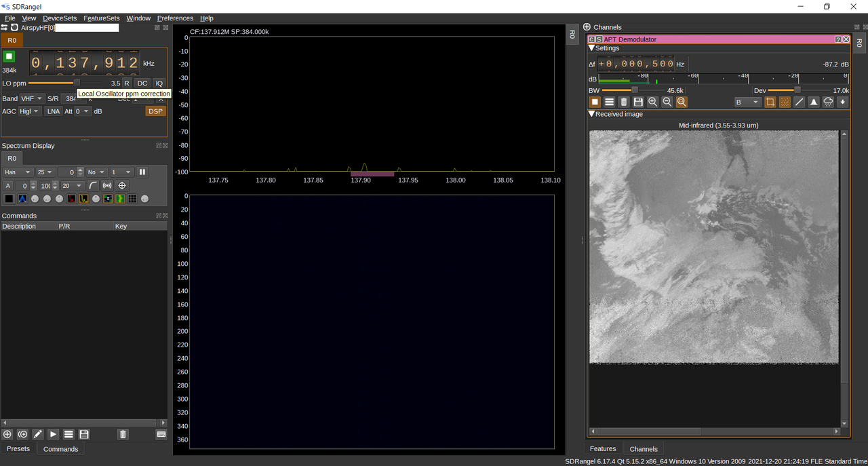
Task: Toggle linear equalise diagonal line icon
Action: [x=800, y=102]
